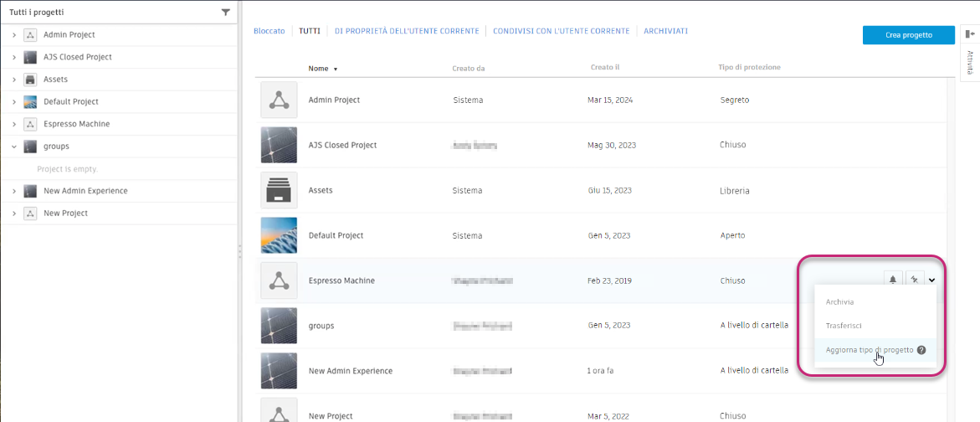Expand the New Project tree node
This screenshot has height=422, width=980.
pyautogui.click(x=13, y=214)
